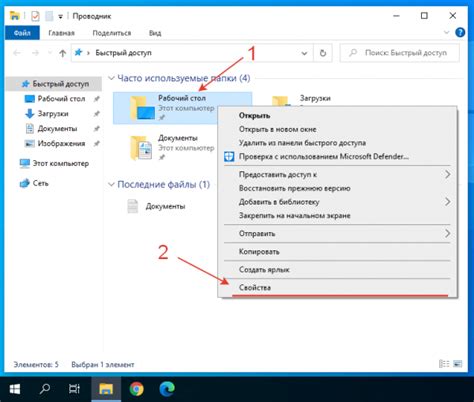The image size is (474, 402).
Task: Click the pin icon next to Рабочий стол in sidebar
Action: click(x=96, y=99)
